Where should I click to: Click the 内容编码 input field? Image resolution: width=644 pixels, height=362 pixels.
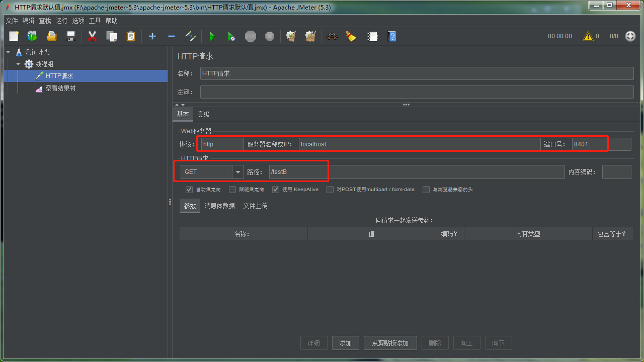tap(616, 172)
